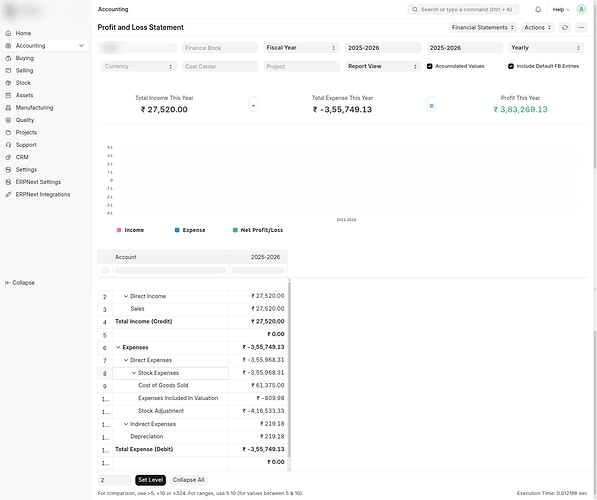Click the Set Level button

click(x=150, y=480)
